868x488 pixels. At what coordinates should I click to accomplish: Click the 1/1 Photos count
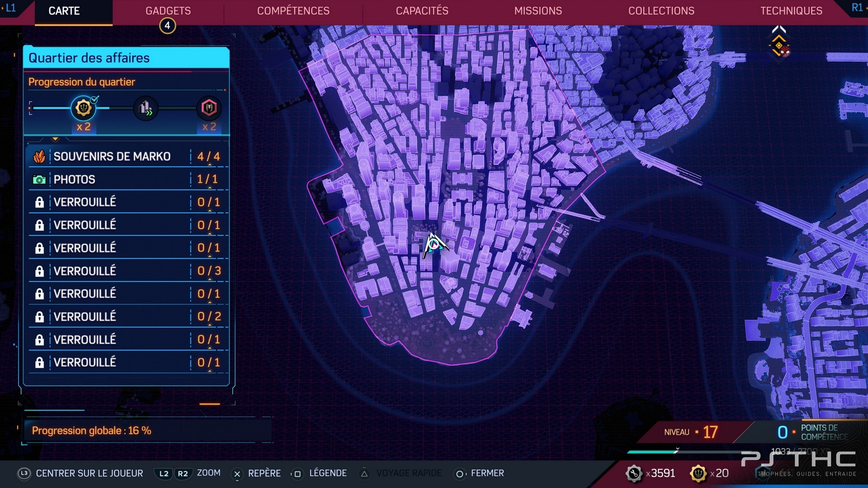(x=208, y=179)
